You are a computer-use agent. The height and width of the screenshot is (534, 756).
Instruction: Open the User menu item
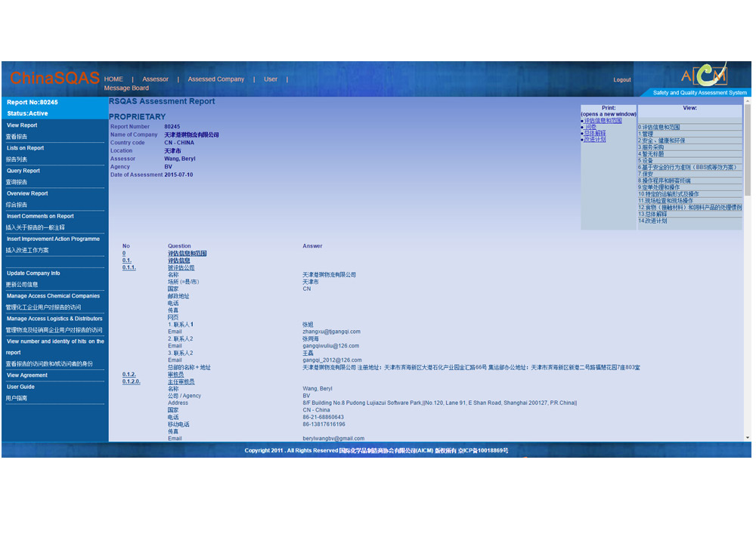pos(271,79)
